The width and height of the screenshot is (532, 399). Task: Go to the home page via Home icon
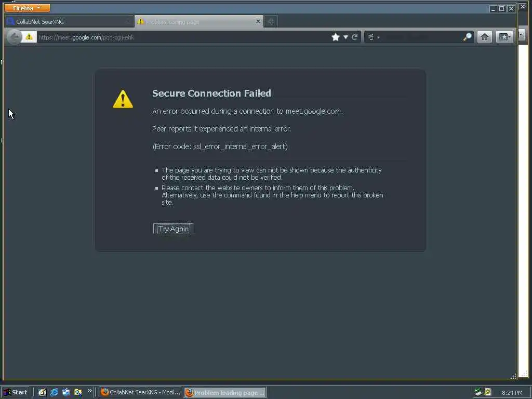[x=485, y=37]
